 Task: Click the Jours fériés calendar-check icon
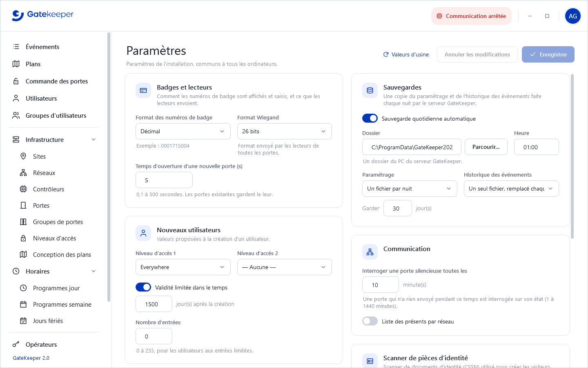(x=23, y=321)
